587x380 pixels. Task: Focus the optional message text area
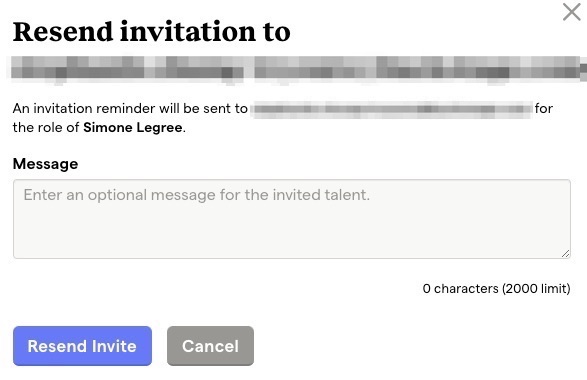tap(292, 219)
